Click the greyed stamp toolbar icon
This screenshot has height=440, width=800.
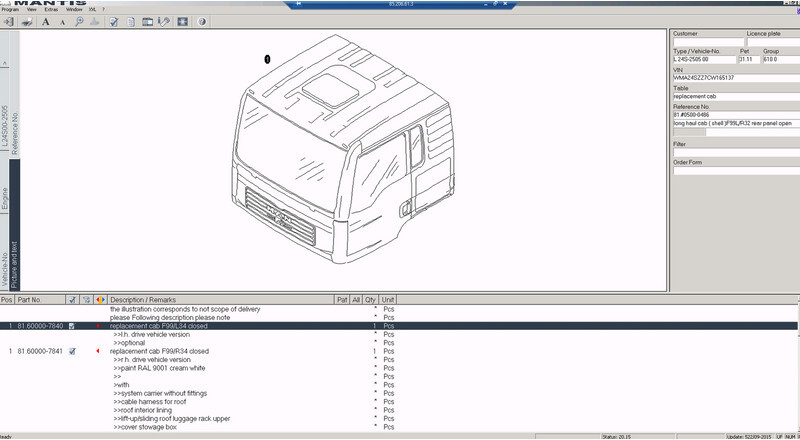pos(94,22)
